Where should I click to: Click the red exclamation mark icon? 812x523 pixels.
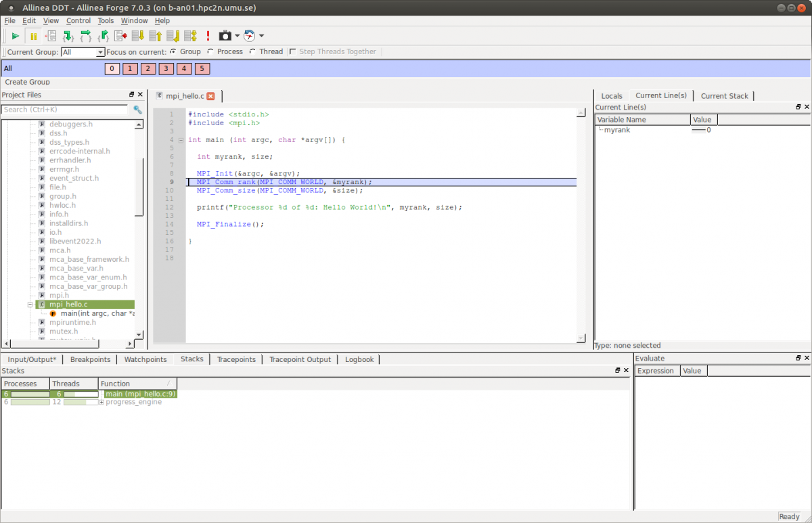point(208,36)
